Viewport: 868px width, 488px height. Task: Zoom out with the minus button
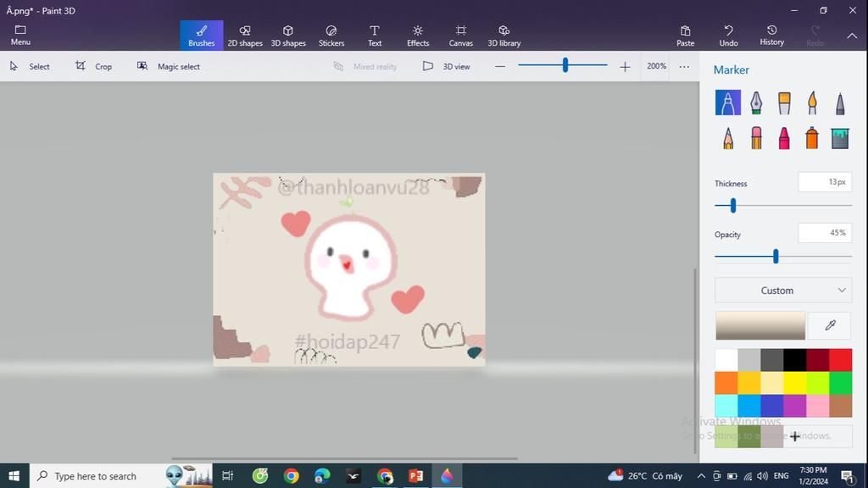(x=500, y=66)
